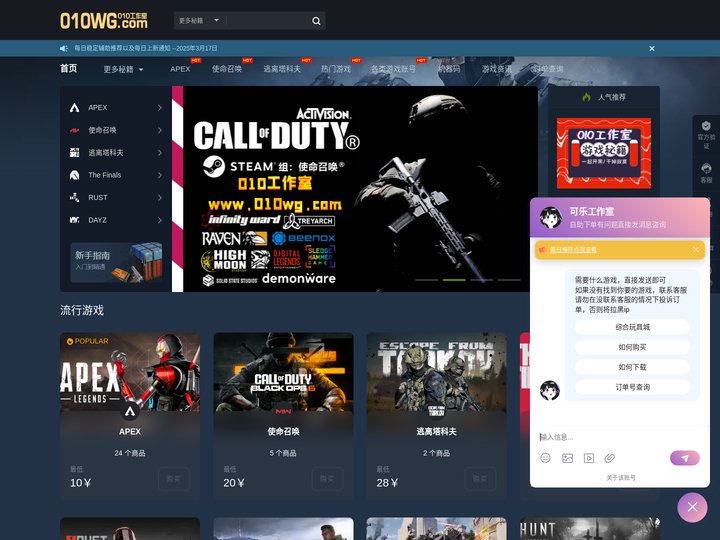Open the Escape from Tarkov card image
The width and height of the screenshot is (720, 540).
pos(436,372)
